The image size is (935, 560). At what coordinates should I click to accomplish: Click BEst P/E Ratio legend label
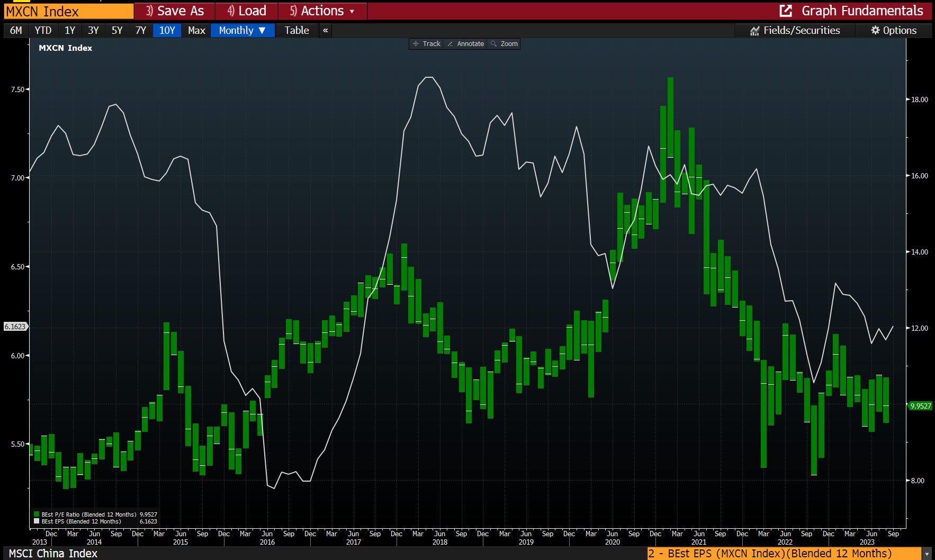click(x=89, y=514)
